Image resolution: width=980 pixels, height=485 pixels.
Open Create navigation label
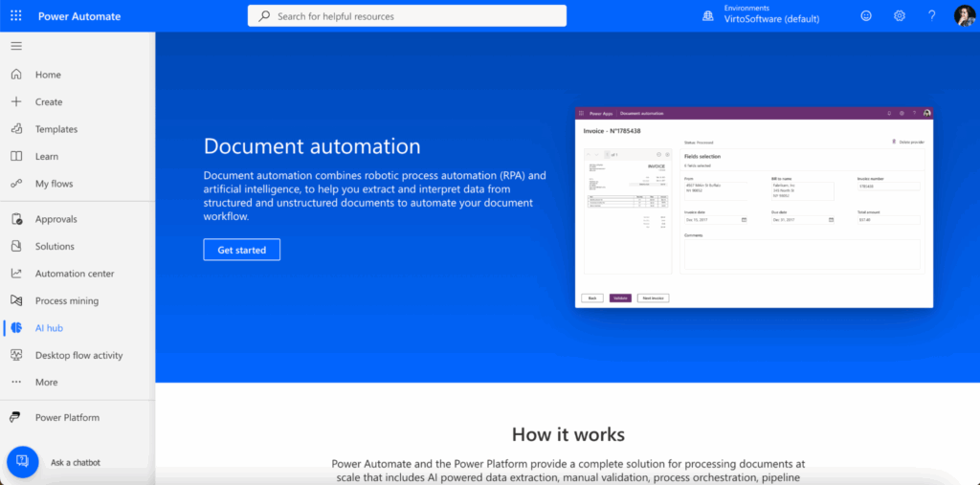tap(49, 101)
